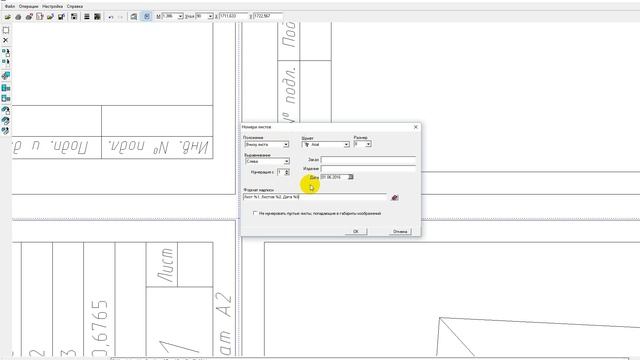Open the Справка menu
640x360 pixels.
coord(75,7)
